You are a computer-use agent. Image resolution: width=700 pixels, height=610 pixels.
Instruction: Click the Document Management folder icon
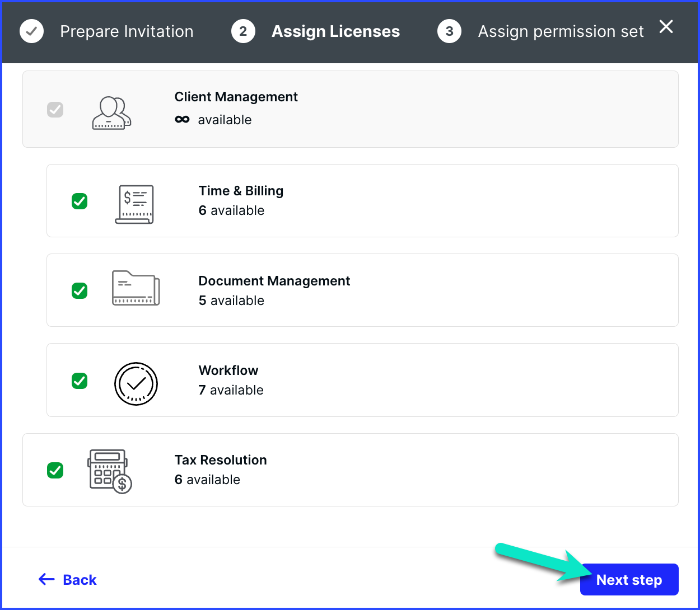click(136, 288)
